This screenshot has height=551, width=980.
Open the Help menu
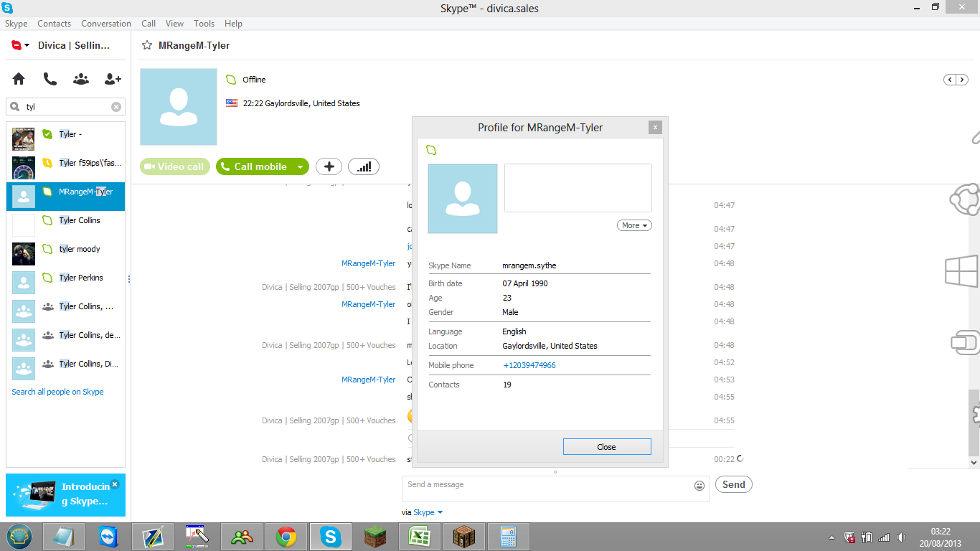[x=233, y=24]
